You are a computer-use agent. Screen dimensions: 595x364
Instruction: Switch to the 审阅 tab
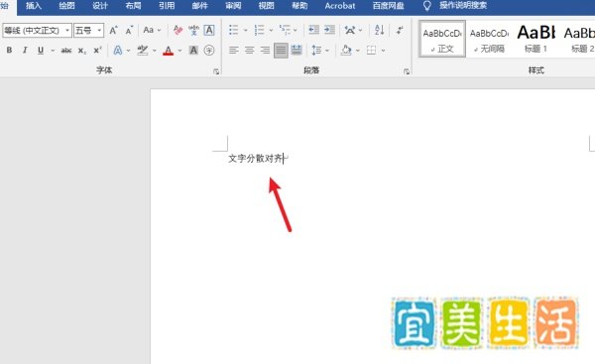(x=233, y=6)
